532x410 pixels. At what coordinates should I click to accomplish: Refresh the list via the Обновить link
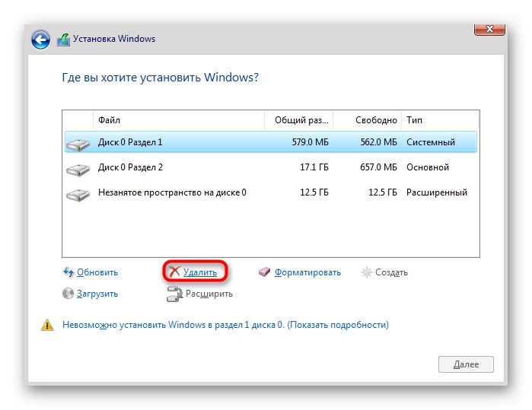tap(97, 272)
